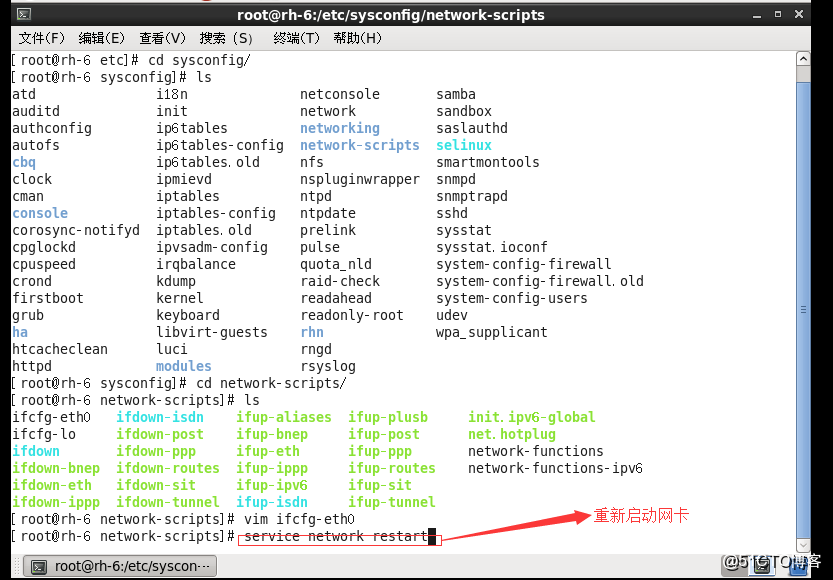The height and width of the screenshot is (580, 833).
Task: Open the 编辑(E) menu
Action: tap(101, 38)
